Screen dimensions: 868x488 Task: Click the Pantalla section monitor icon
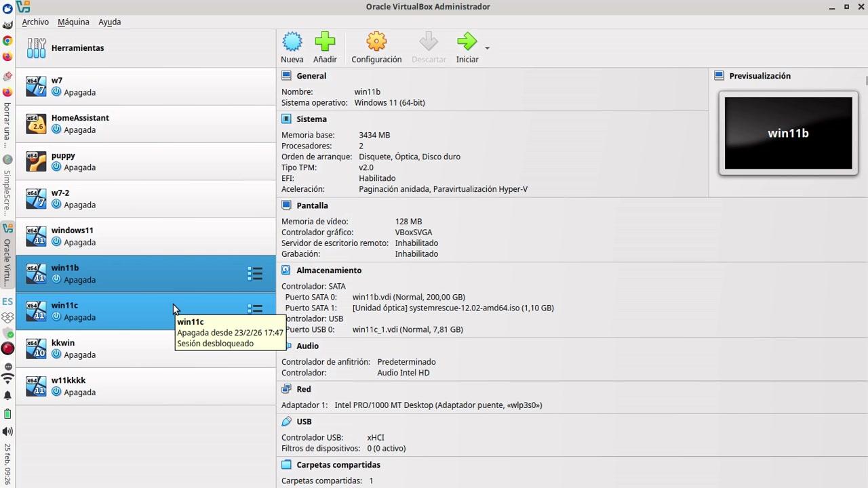coord(286,205)
